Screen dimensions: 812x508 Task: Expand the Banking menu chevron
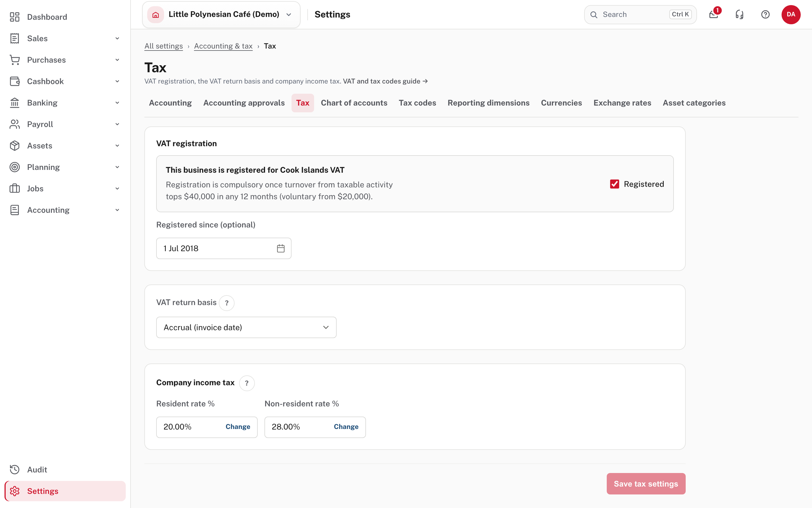pos(117,103)
